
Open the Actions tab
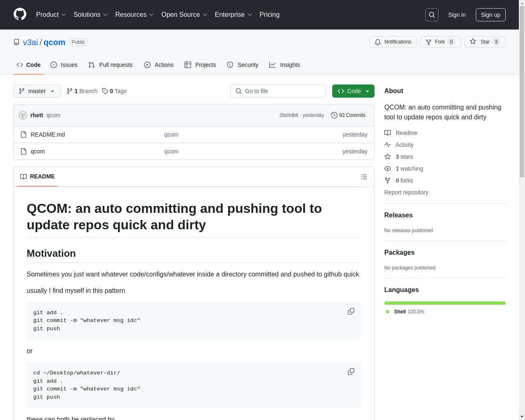159,65
